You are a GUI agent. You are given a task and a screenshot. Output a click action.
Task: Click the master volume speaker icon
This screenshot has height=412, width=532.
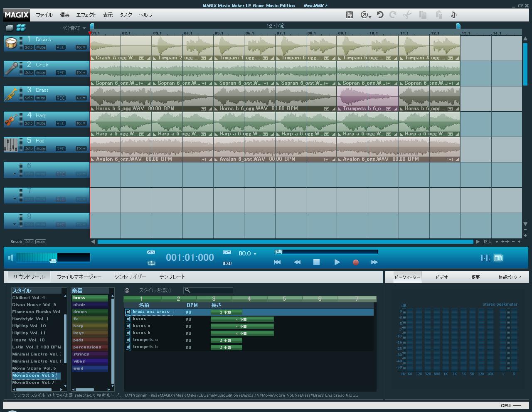(10, 258)
